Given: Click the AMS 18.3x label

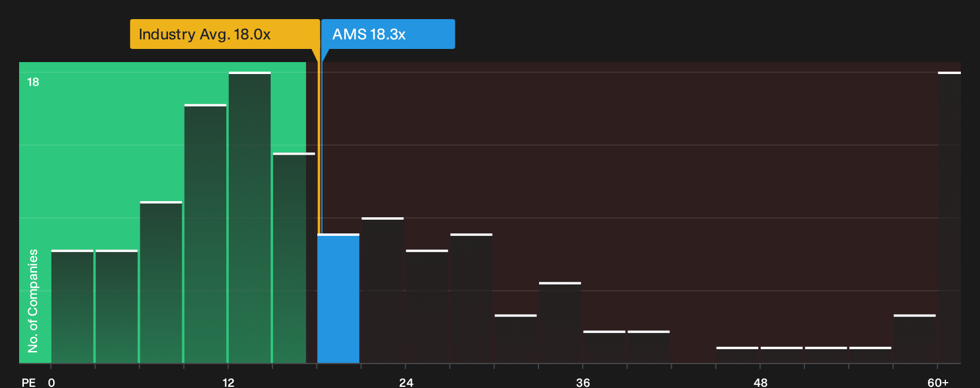Looking at the screenshot, I should [x=388, y=34].
